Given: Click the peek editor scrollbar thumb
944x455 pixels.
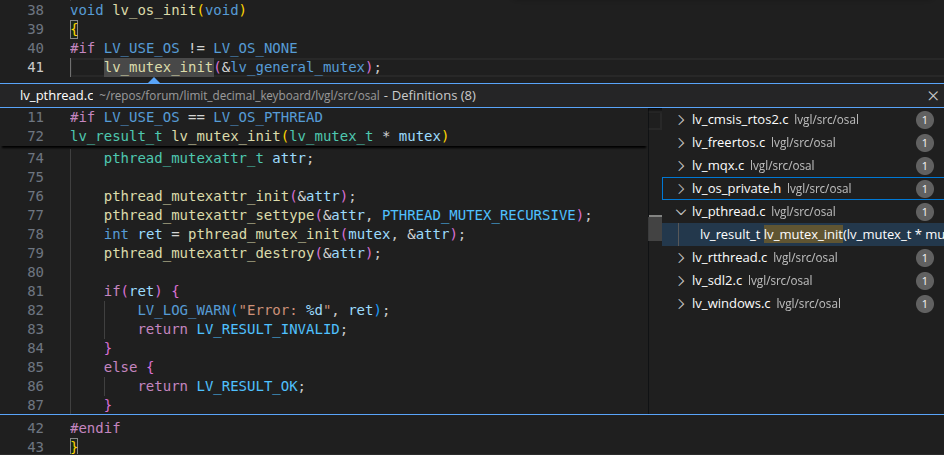Looking at the screenshot, I should point(653,227).
